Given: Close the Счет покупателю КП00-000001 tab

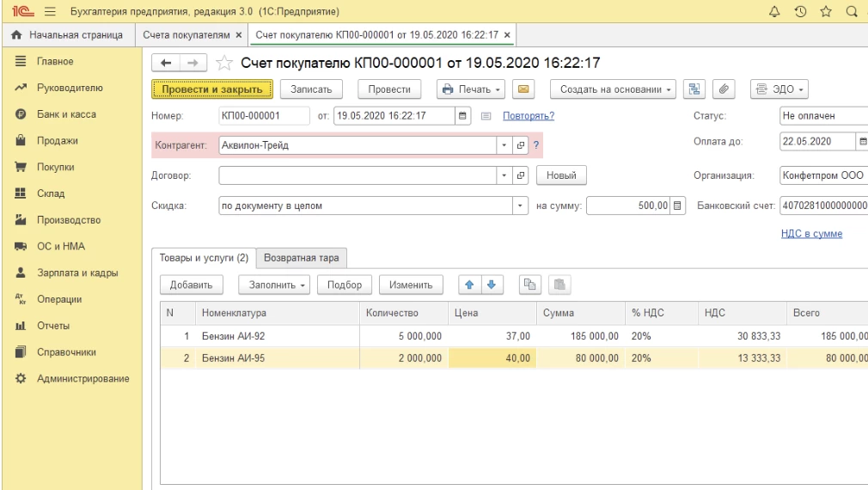Looking at the screenshot, I should click(507, 35).
